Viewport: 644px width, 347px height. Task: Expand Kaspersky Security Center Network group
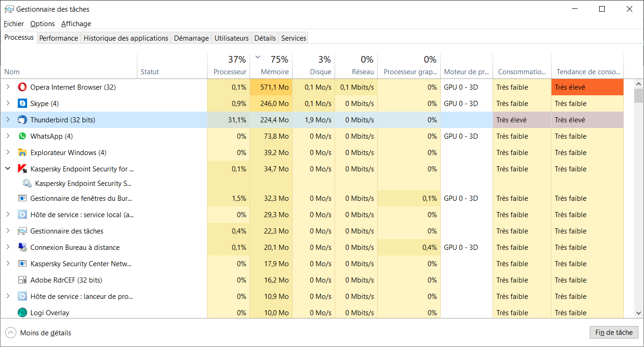click(7, 264)
